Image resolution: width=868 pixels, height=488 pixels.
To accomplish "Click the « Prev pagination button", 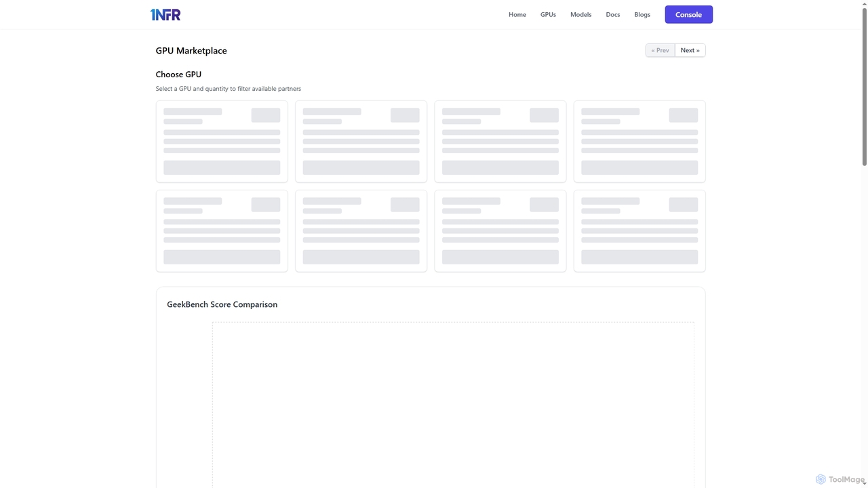I will click(x=660, y=50).
